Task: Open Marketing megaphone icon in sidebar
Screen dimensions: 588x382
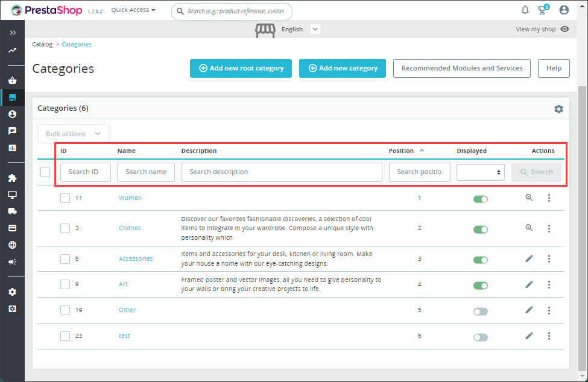Action: tap(13, 261)
